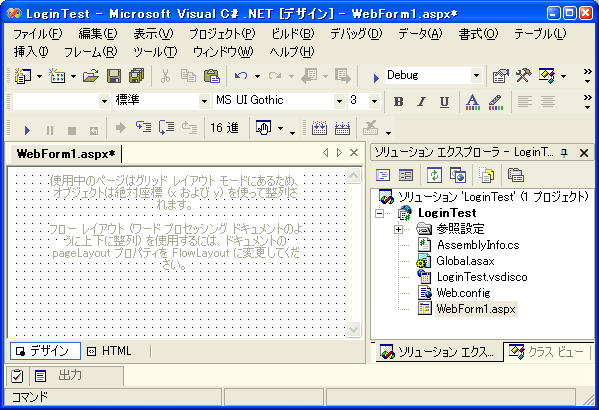This screenshot has width=599, height=410.
Task: Click the View Designer icon in Solution Explorer
Action: 406,175
